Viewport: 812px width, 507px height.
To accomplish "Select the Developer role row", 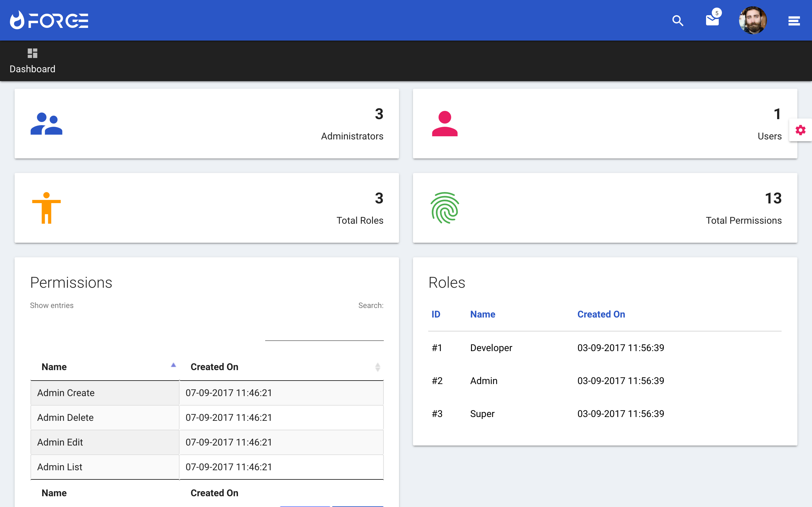I will pos(491,348).
